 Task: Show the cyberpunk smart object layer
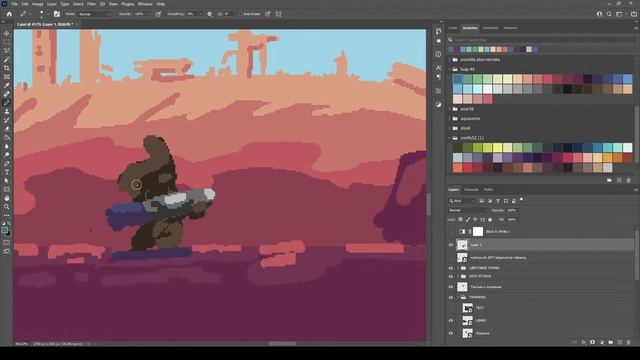(x=451, y=258)
